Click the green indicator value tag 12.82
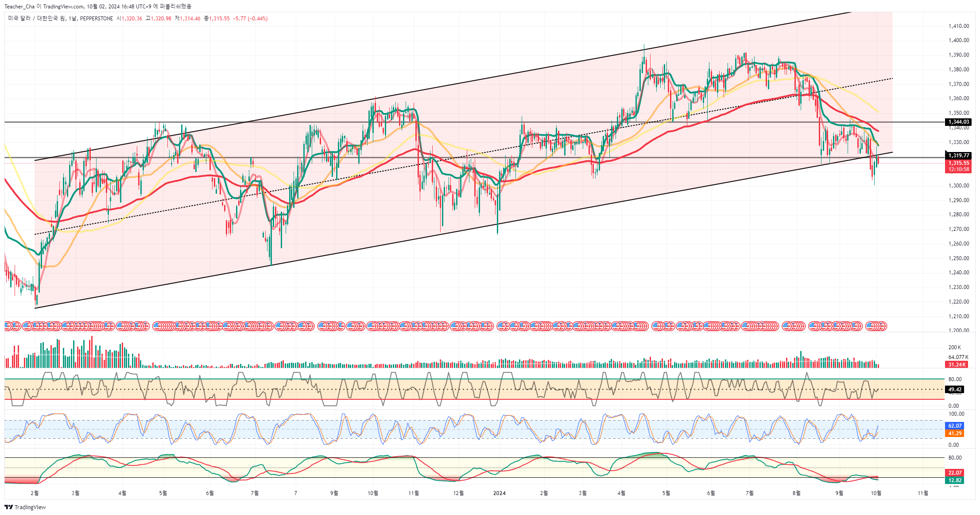 (955, 480)
